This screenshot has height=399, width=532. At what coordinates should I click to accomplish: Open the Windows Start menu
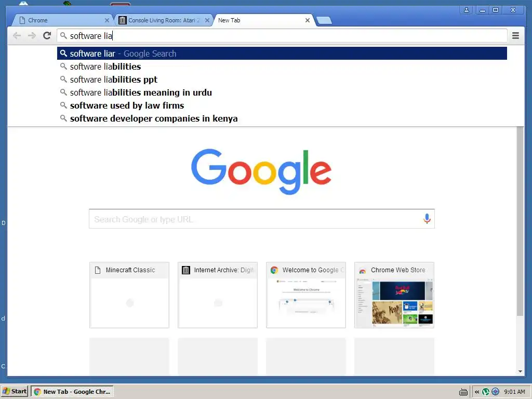(15, 391)
